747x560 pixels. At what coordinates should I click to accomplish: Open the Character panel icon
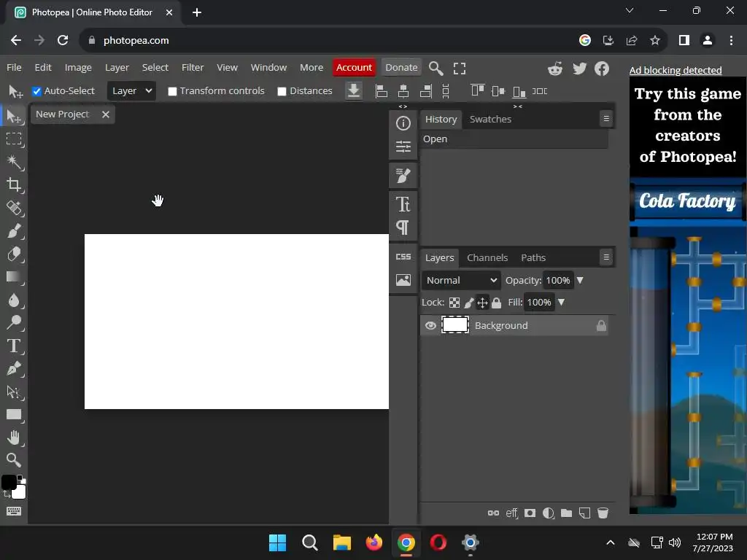coord(403,204)
